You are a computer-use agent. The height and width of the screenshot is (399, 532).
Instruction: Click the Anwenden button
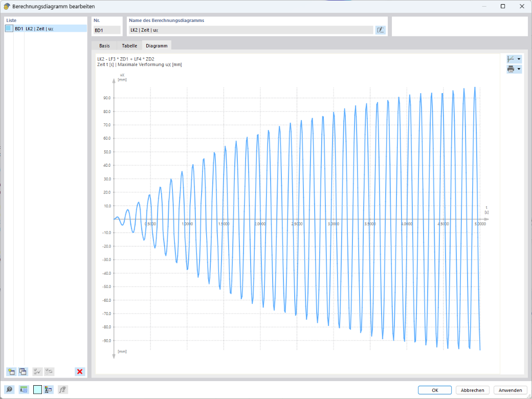tap(511, 390)
